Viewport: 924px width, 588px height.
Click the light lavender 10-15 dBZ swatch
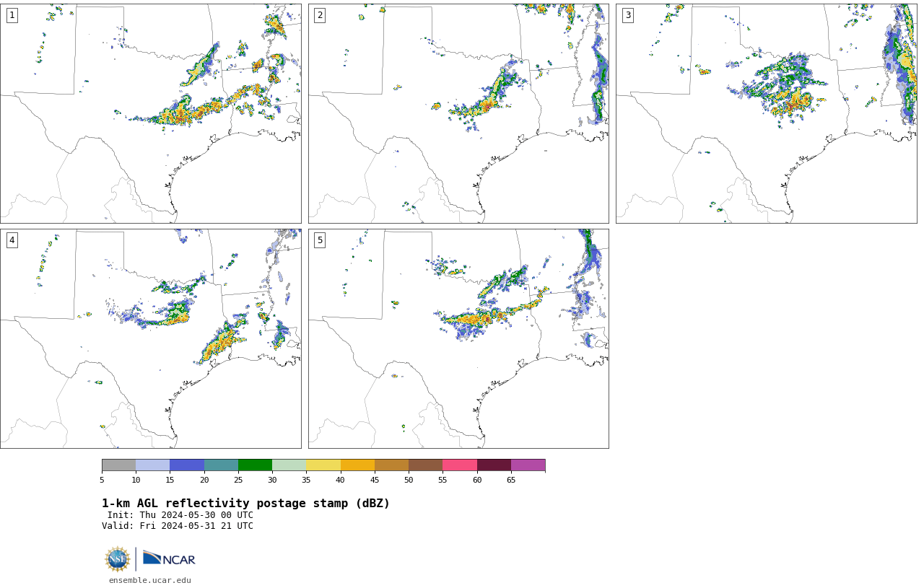click(152, 465)
